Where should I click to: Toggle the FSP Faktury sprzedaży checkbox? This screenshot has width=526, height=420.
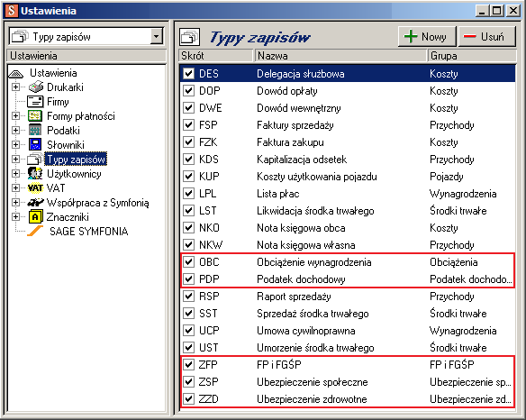(189, 125)
